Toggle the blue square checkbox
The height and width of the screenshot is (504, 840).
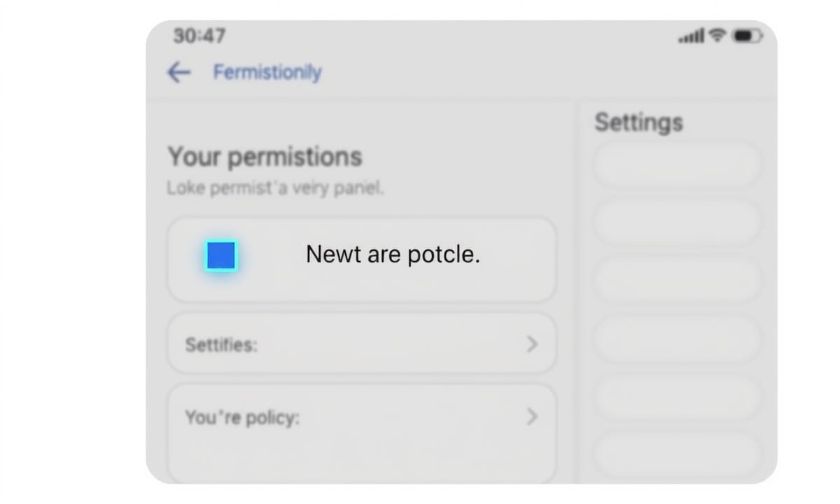[221, 256]
